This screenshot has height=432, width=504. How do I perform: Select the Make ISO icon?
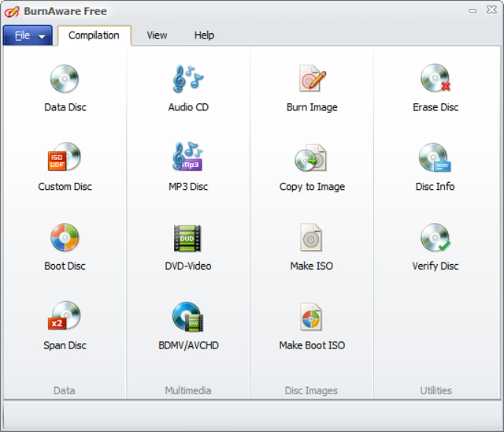tap(311, 237)
